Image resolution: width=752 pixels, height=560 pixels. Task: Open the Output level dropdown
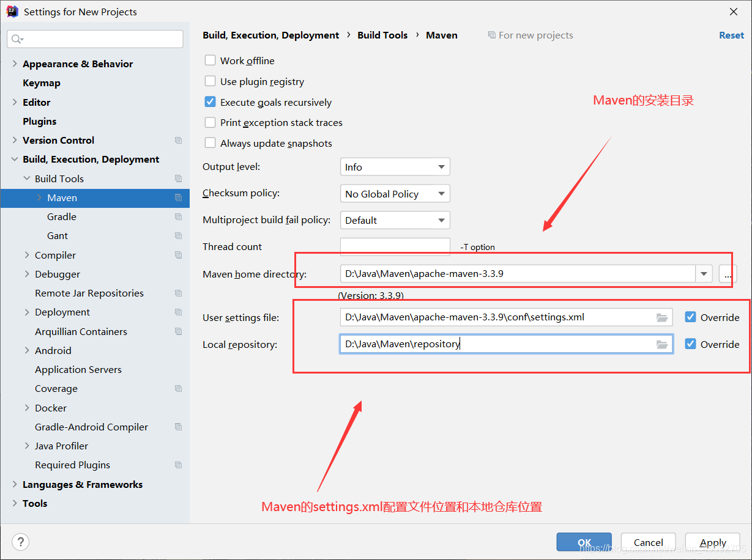pyautogui.click(x=395, y=167)
